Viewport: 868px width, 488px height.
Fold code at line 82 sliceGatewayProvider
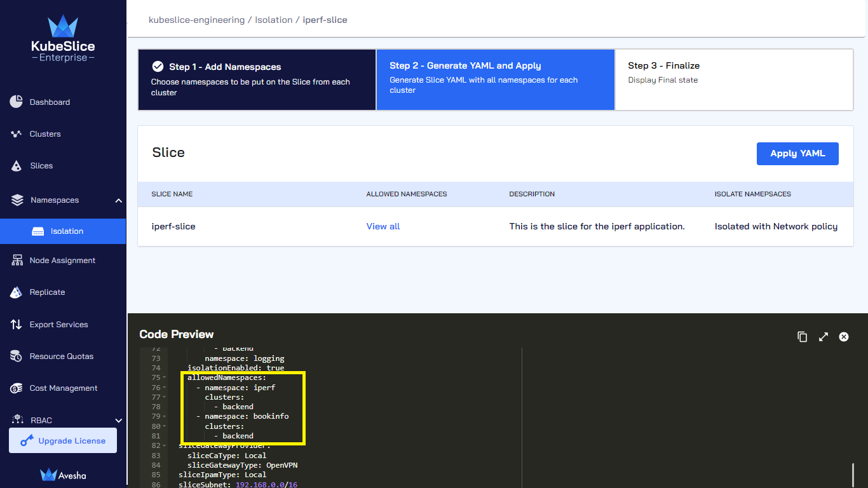coord(164,446)
